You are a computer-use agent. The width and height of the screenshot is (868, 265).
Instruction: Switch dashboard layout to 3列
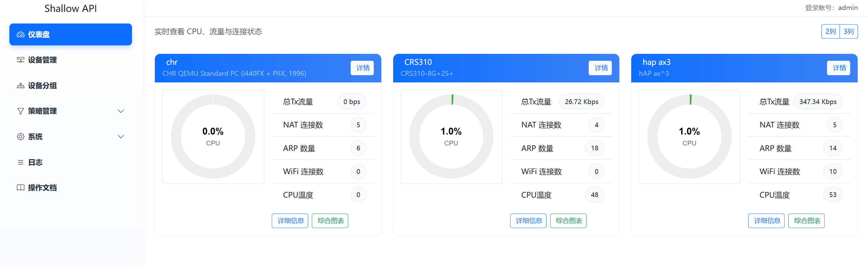849,32
